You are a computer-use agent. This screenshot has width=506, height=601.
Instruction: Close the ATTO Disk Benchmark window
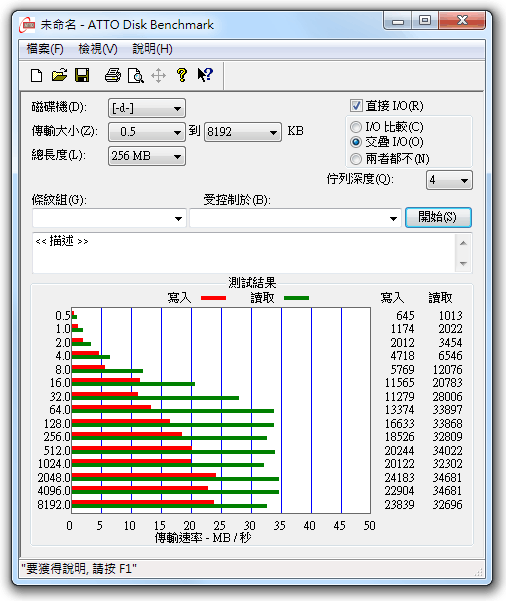[462, 21]
